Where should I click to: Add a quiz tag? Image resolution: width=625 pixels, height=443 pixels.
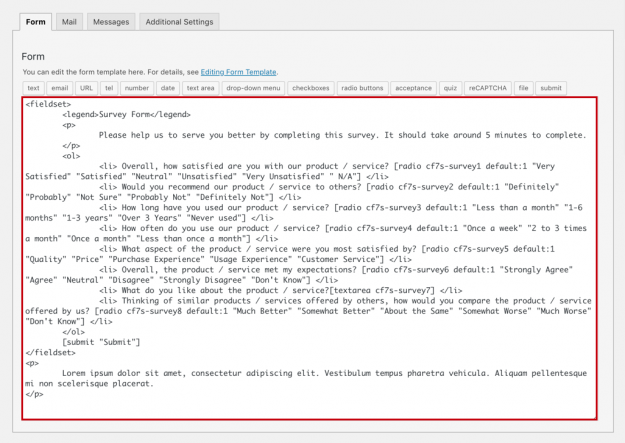pyautogui.click(x=452, y=88)
